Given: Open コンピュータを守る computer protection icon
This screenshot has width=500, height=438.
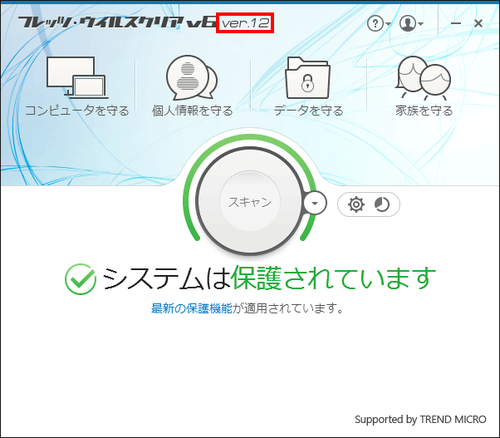Looking at the screenshot, I should point(77,77).
